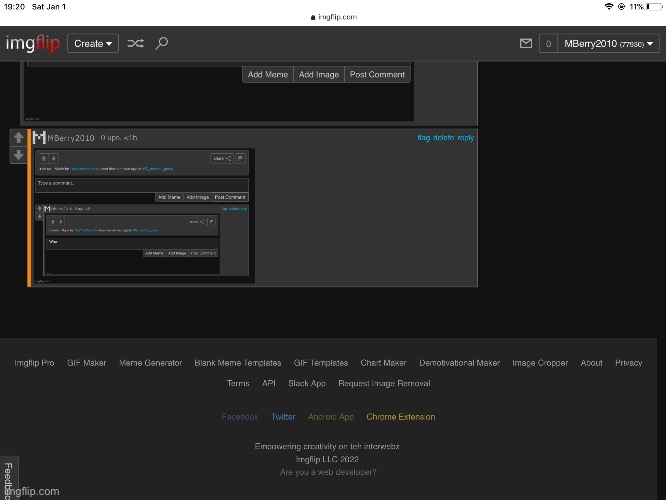Open the messages envelope icon
The width and height of the screenshot is (666, 500).
pyautogui.click(x=526, y=43)
